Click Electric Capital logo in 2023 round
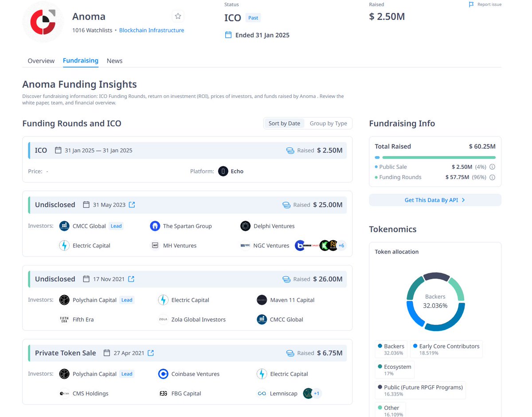 pyautogui.click(x=64, y=246)
